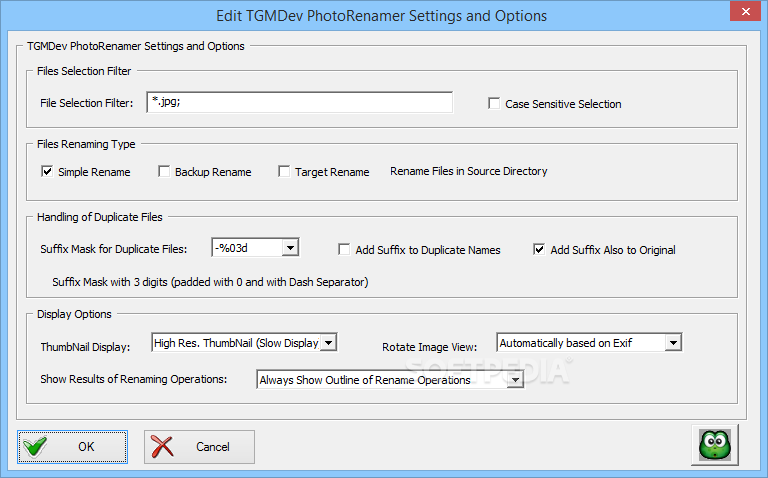Image resolution: width=768 pixels, height=478 pixels.
Task: Click into the File Selection Filter field
Action: click(x=299, y=102)
